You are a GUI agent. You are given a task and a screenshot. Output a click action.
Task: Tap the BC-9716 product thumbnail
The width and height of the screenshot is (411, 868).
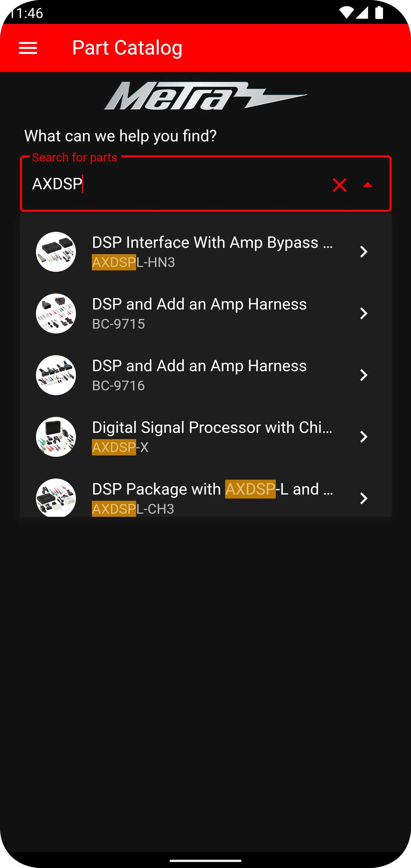pyautogui.click(x=56, y=375)
